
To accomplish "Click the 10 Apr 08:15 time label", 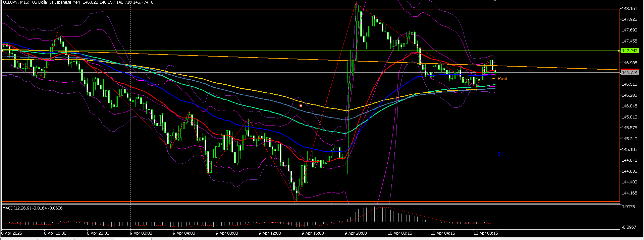I will (x=485, y=233).
